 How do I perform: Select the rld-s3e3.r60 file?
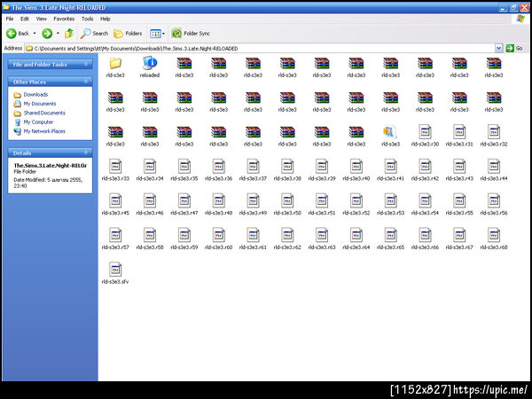tap(218, 239)
